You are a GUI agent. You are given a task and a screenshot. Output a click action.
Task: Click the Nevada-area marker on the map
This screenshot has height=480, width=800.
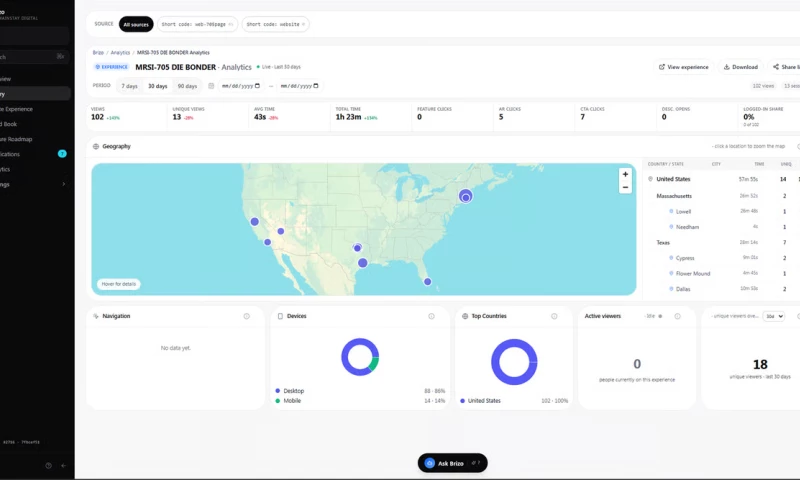point(281,231)
